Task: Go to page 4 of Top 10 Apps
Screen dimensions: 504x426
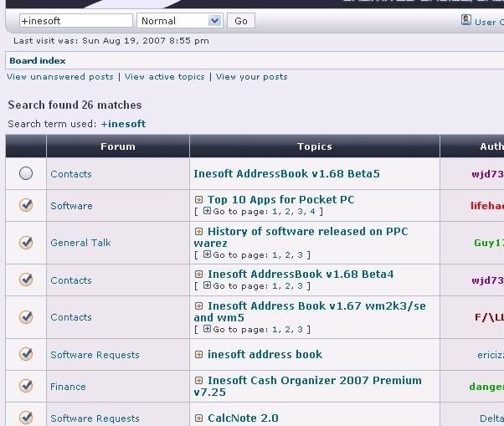Action: 312,212
